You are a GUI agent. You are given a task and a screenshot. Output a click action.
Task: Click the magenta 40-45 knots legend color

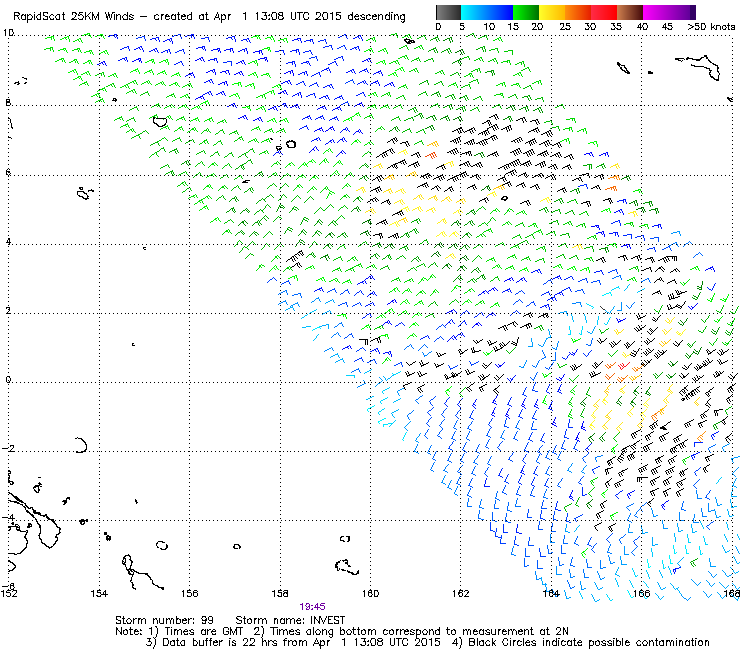coord(656,12)
